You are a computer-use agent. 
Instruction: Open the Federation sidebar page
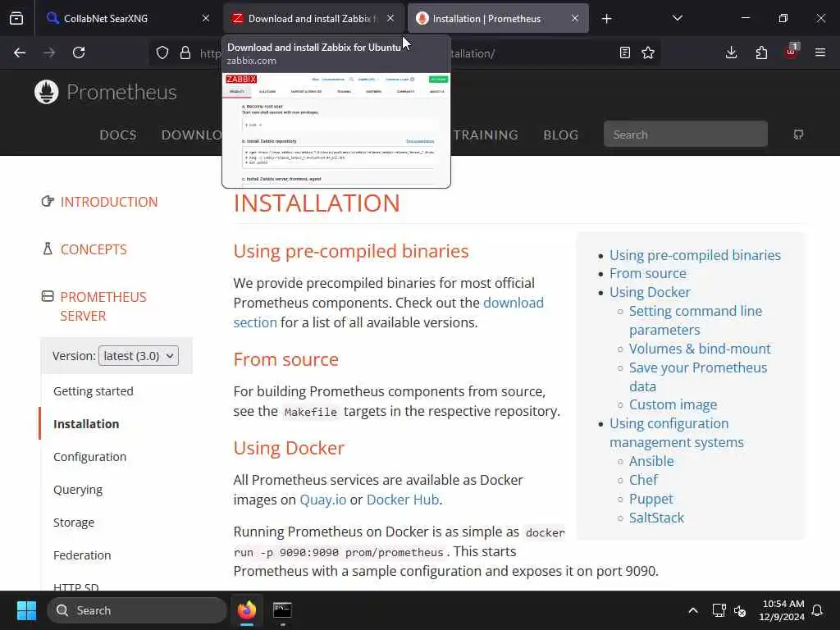coord(82,555)
